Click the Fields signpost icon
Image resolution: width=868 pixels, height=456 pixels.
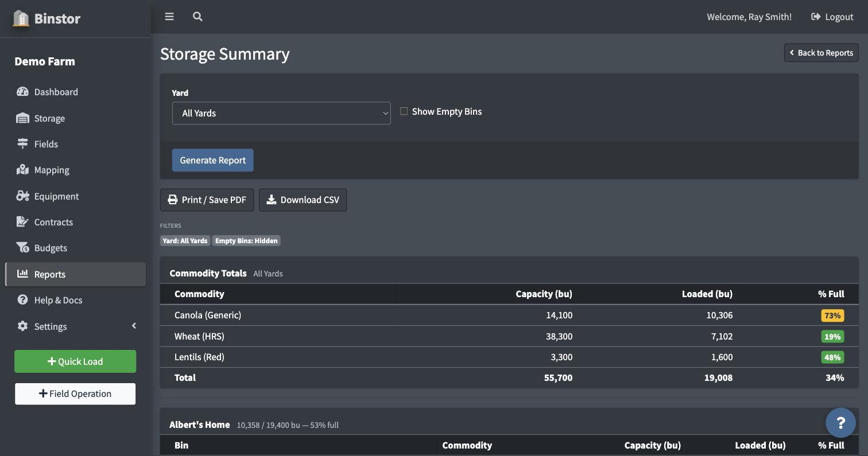click(x=22, y=144)
